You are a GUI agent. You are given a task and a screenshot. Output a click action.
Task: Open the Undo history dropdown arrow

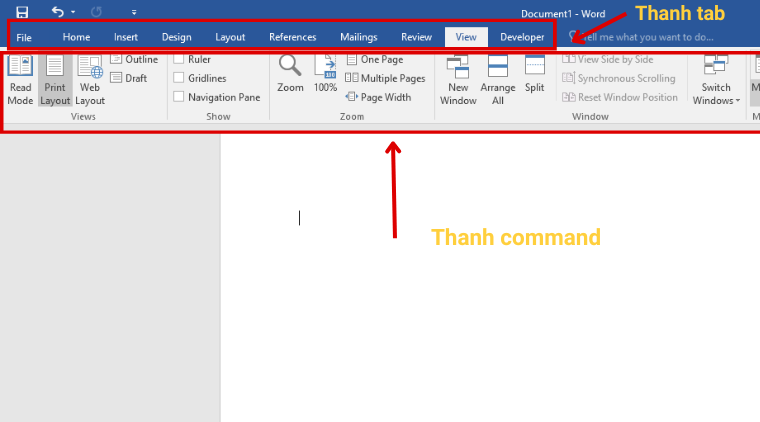(73, 12)
